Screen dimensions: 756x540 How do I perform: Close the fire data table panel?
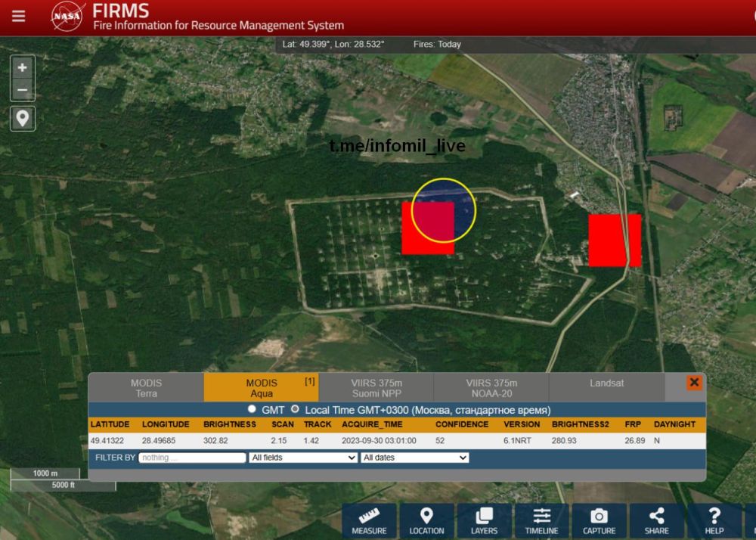pyautogui.click(x=694, y=383)
